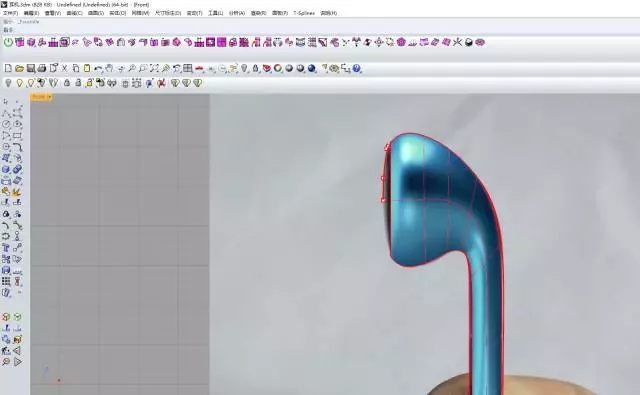Click the New file icon
This screenshot has height=395, width=640.
click(8, 69)
